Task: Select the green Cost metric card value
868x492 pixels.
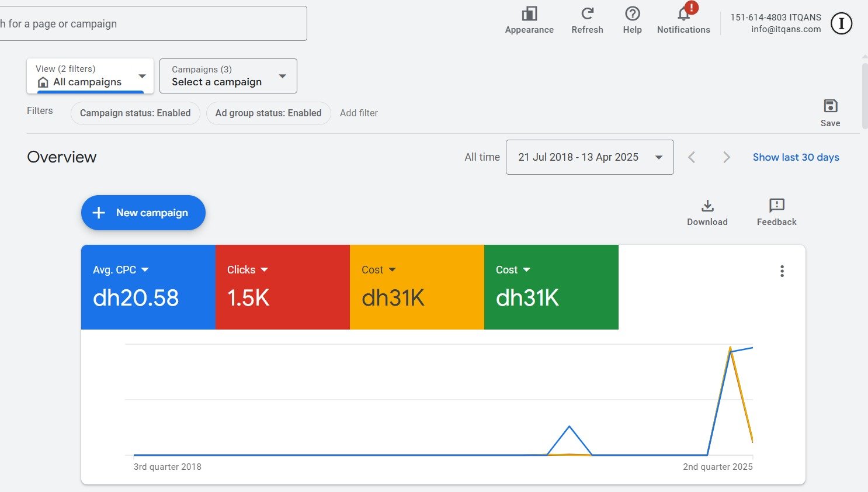Action: [527, 298]
